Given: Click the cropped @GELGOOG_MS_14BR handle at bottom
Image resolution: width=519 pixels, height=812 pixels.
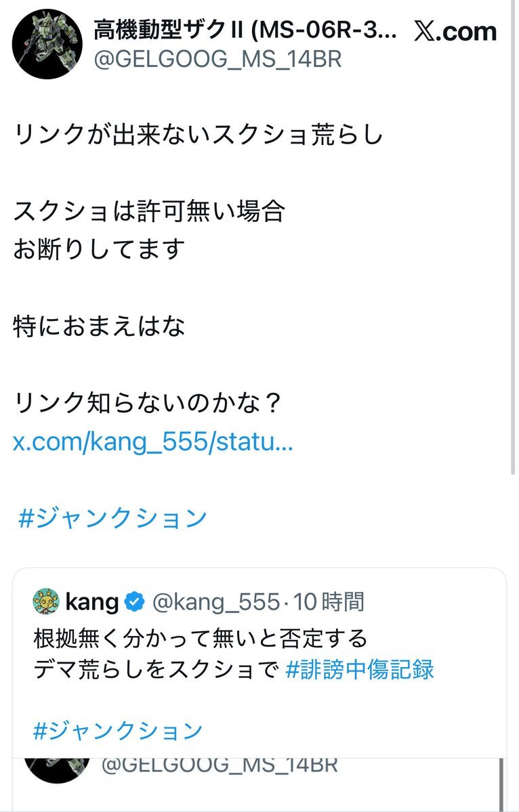Looking at the screenshot, I should point(220,765).
